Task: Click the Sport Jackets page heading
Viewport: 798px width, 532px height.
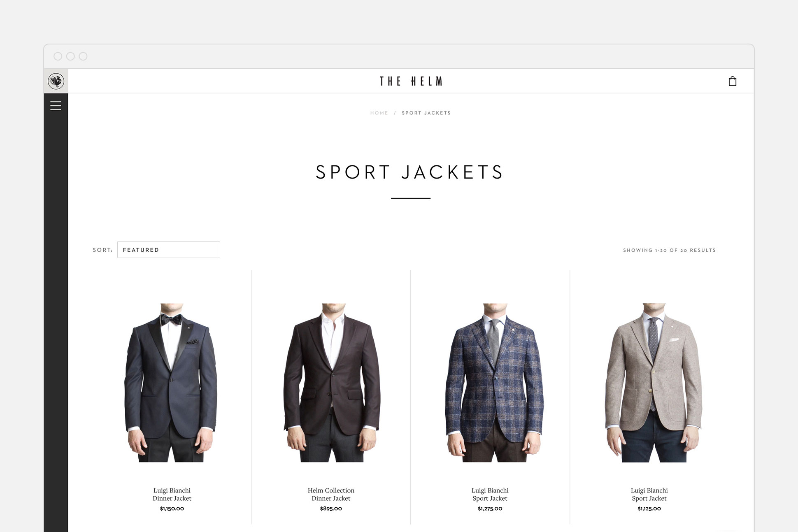Action: coord(410,172)
